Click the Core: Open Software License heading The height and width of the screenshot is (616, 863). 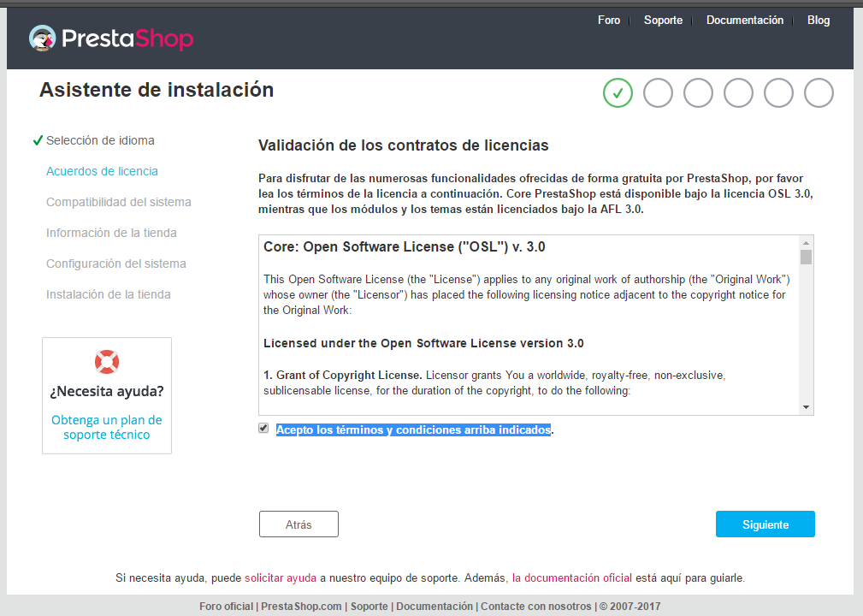[x=404, y=246]
